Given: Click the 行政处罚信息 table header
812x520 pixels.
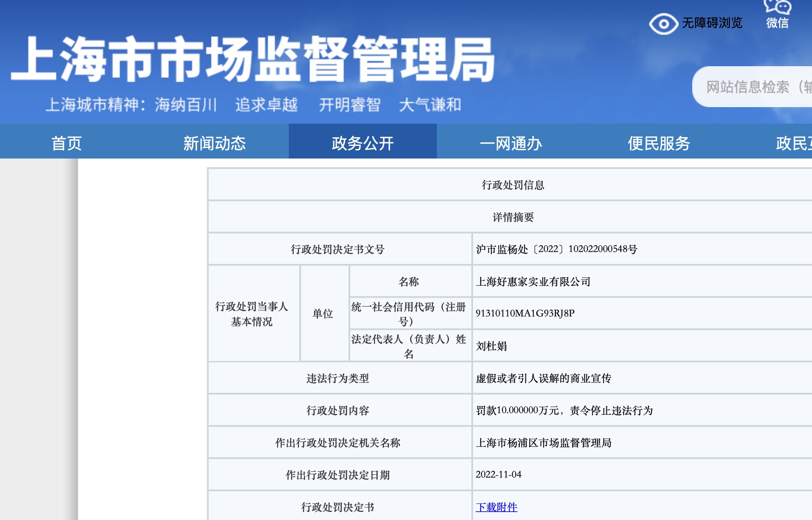Looking at the screenshot, I should point(513,185).
